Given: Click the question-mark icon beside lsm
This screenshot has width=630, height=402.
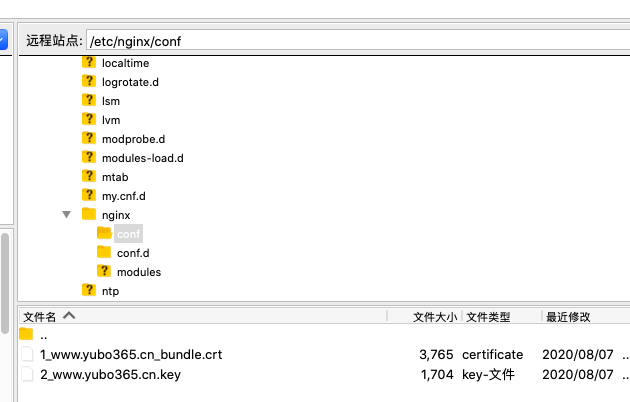Looking at the screenshot, I should click(x=89, y=100).
